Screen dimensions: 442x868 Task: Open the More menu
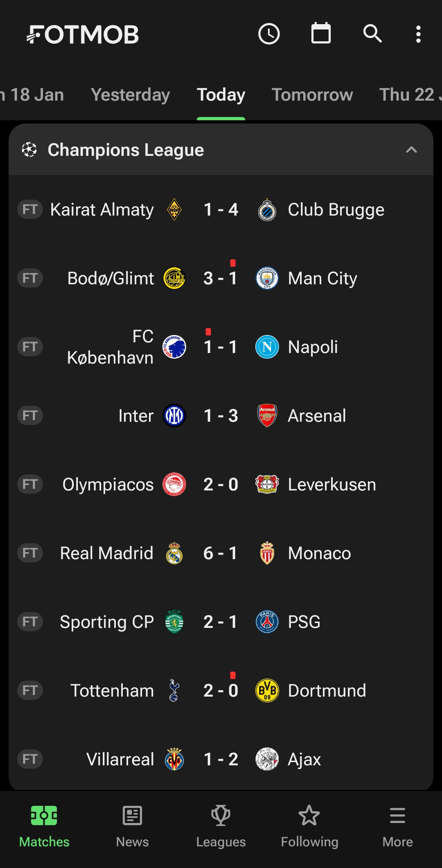point(397,824)
